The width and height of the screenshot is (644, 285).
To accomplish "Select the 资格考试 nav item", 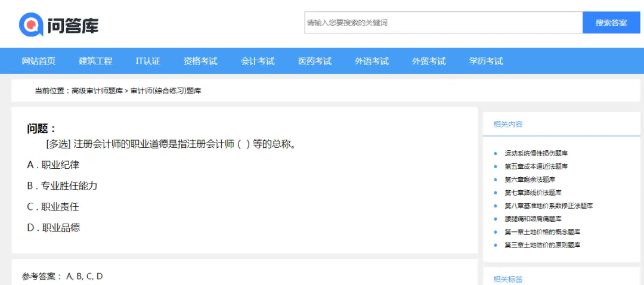I will click(x=200, y=61).
